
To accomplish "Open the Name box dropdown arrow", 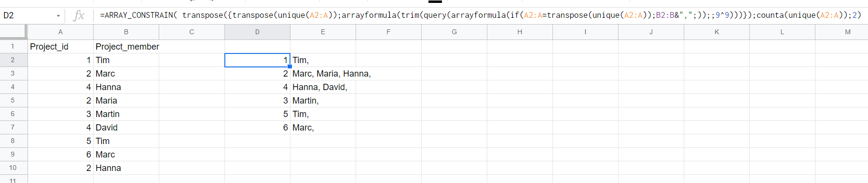I will coord(58,15).
